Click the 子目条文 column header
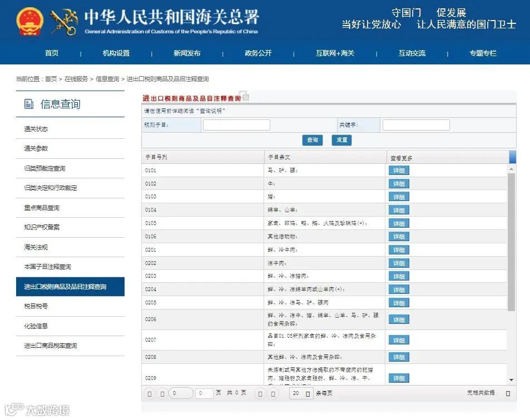 (325, 157)
